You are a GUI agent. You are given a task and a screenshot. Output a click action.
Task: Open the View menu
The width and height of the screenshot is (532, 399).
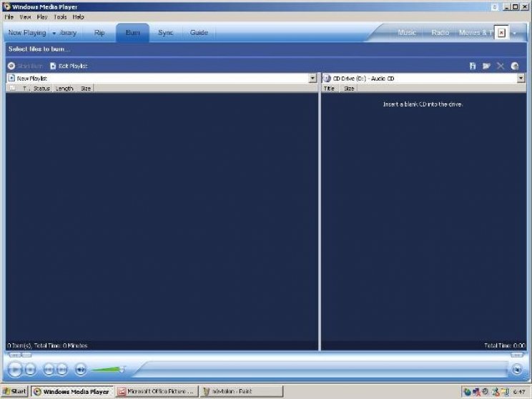[25, 17]
